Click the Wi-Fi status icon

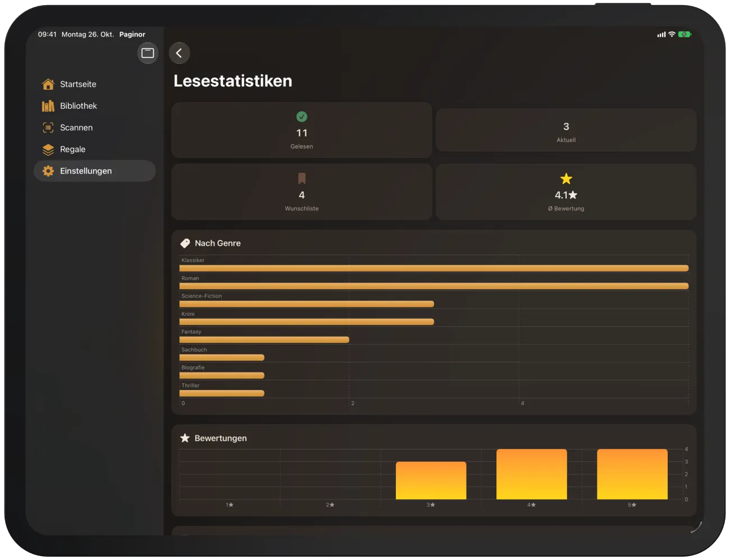672,34
